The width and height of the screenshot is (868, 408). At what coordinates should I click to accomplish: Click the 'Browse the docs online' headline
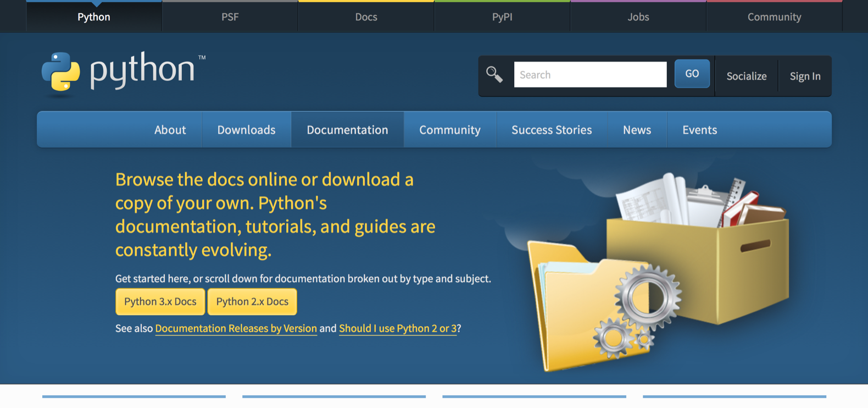coord(275,214)
